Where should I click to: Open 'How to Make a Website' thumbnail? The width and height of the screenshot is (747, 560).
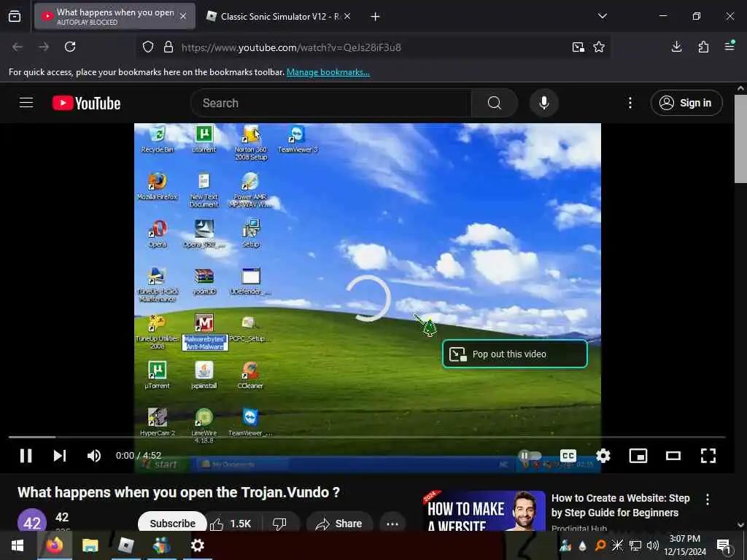(484, 510)
